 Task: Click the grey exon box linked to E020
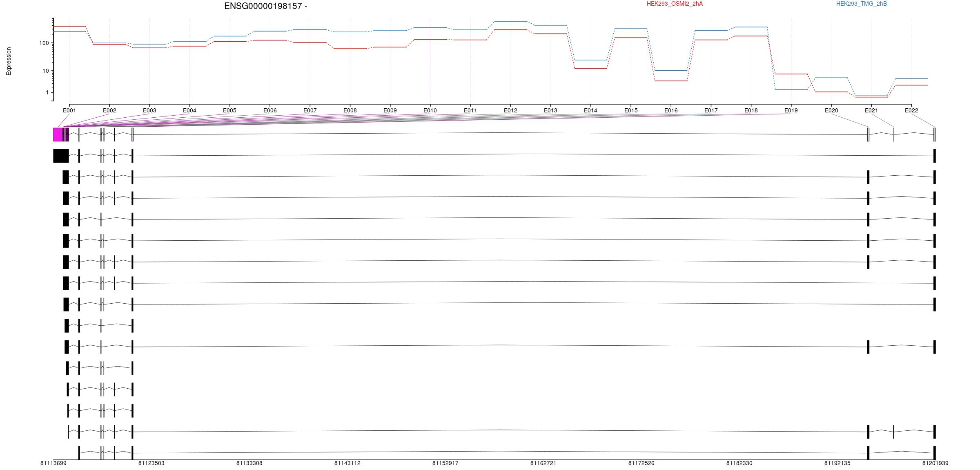(869, 134)
